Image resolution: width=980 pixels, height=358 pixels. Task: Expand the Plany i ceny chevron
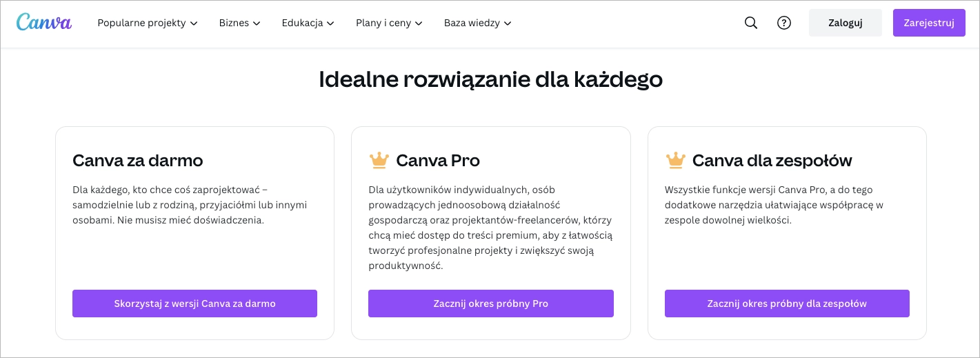coord(419,23)
